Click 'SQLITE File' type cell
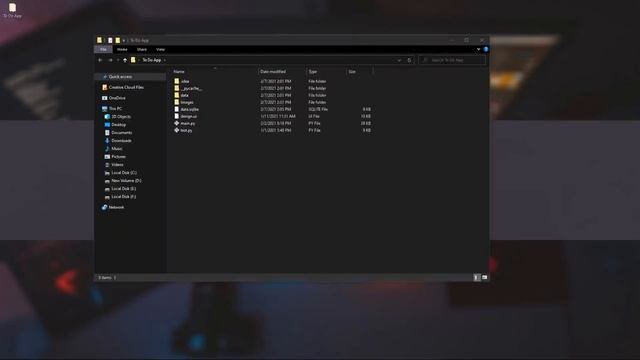Screen dimensions: 640x360 pyautogui.click(x=318, y=109)
